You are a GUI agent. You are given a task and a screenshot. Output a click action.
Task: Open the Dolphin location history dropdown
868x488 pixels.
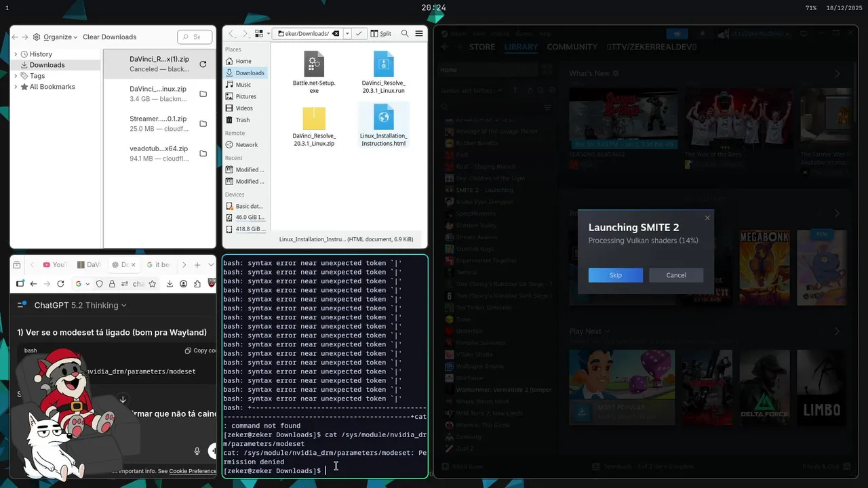click(x=347, y=33)
